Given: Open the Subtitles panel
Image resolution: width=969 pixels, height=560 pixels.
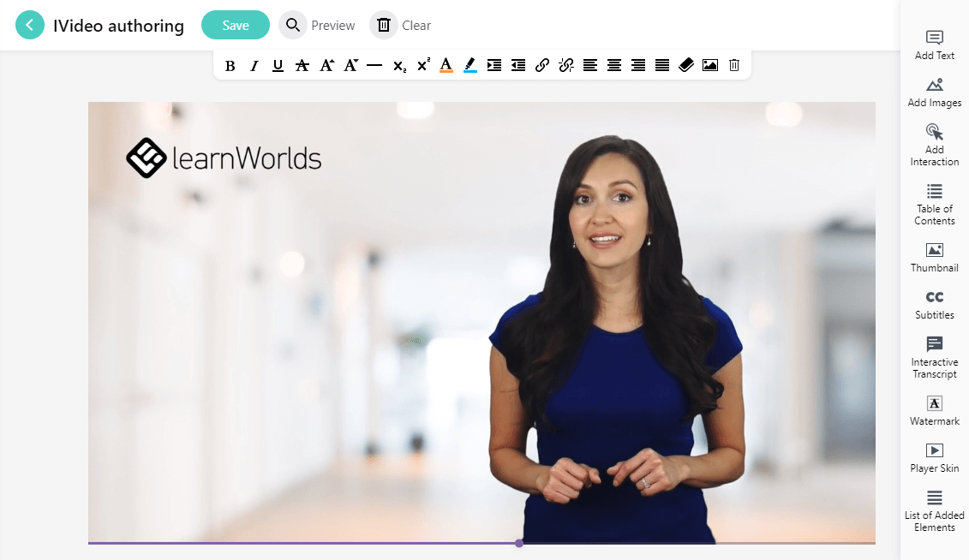Looking at the screenshot, I should coord(934,305).
